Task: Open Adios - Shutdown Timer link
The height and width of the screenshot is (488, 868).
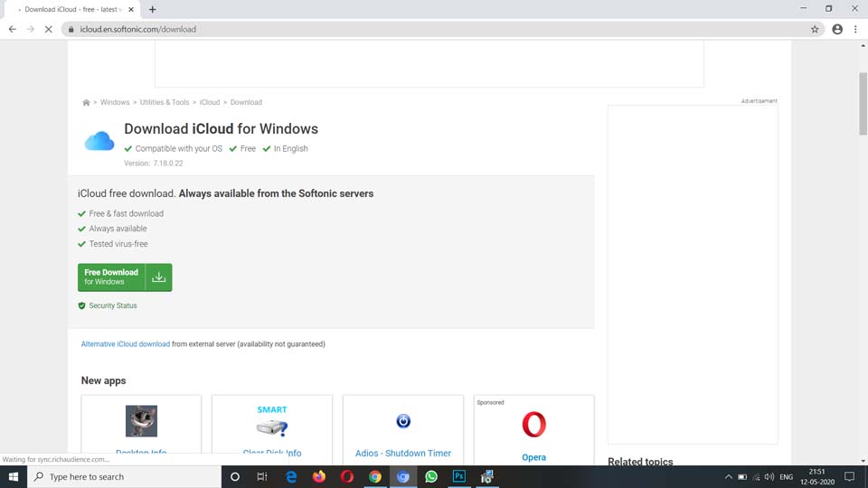Action: (x=403, y=453)
